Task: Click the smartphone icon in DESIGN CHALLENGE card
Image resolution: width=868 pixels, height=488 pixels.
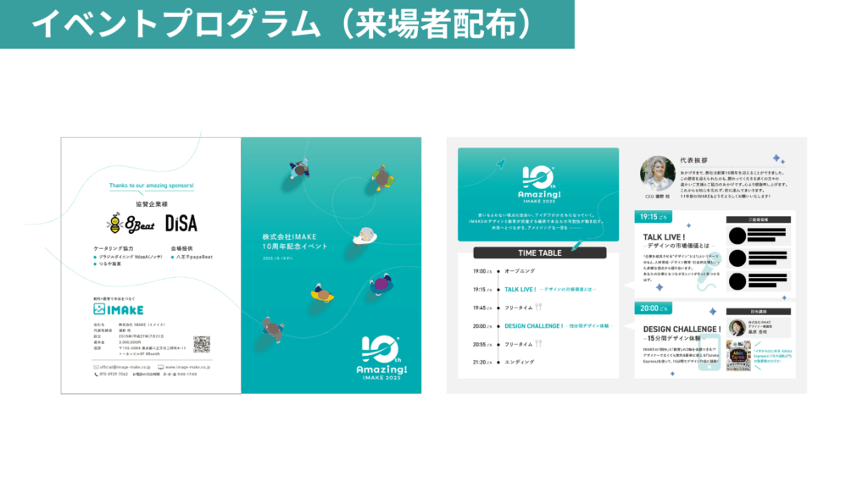Action: 710,352
